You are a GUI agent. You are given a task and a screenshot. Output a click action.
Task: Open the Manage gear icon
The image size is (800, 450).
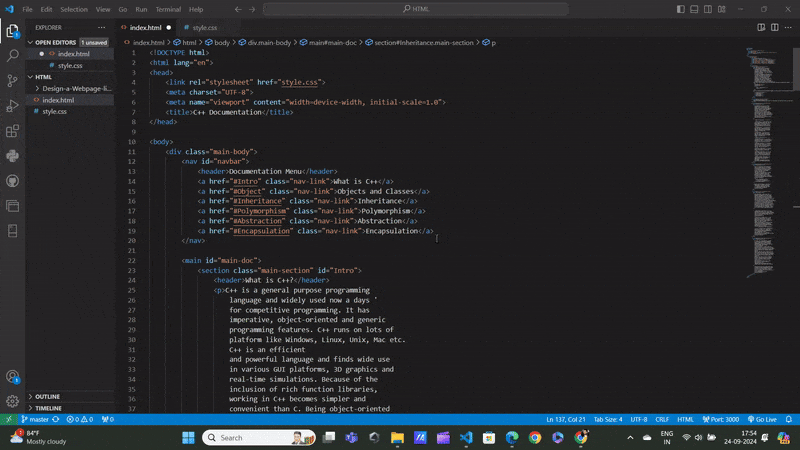[12, 402]
